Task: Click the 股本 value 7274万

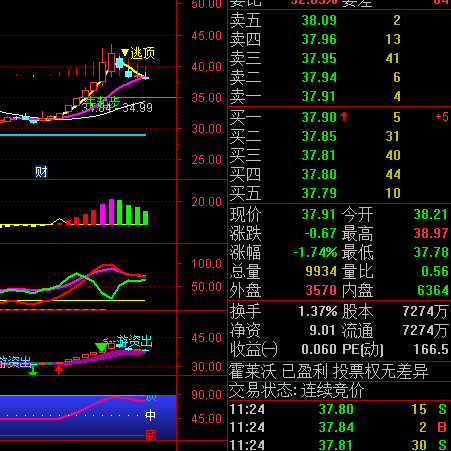Action: [x=425, y=311]
